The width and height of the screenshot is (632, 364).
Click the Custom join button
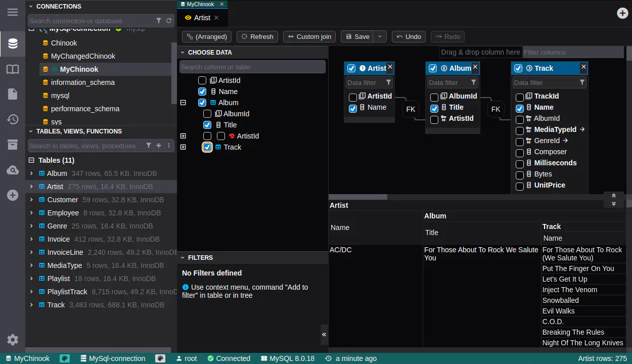click(x=309, y=36)
